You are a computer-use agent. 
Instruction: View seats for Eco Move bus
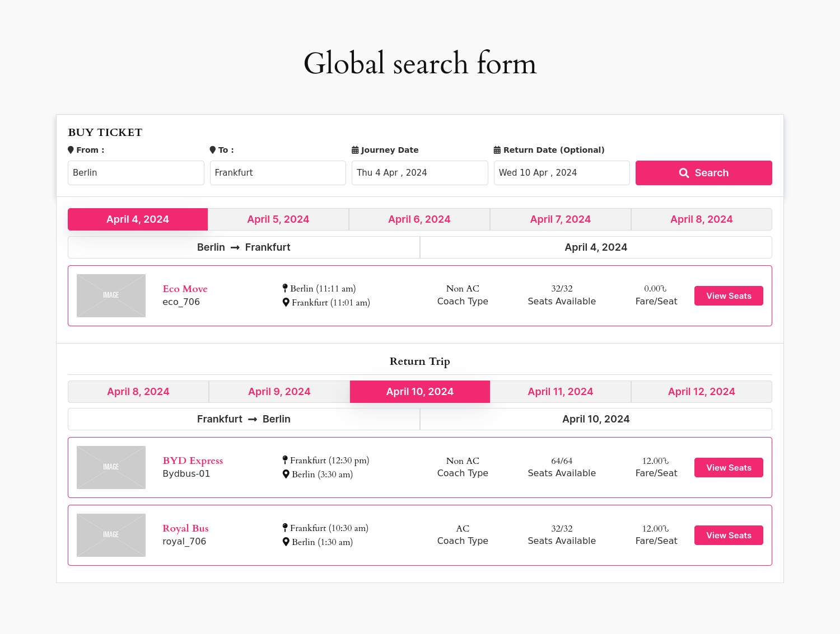(x=728, y=296)
